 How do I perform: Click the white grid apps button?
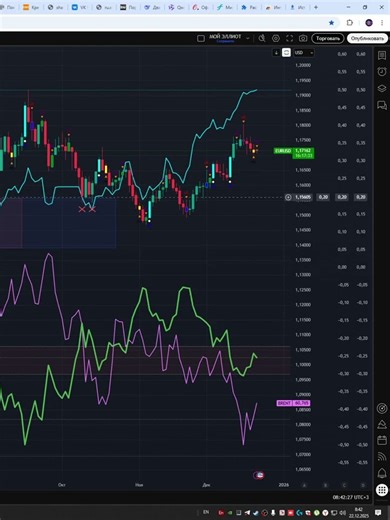click(382, 490)
